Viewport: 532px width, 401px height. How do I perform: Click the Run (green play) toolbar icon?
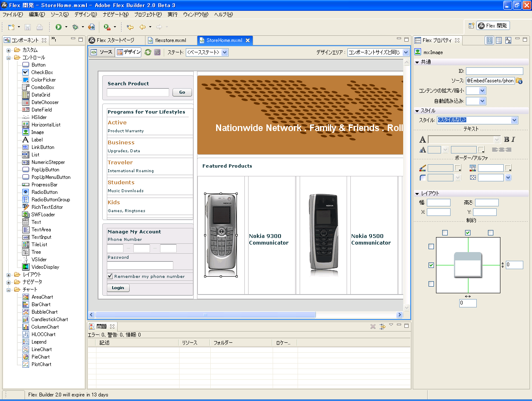(59, 27)
